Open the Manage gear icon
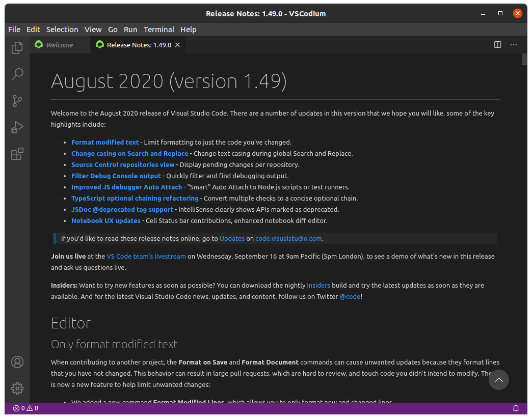Screen dimensions: 532x419 coord(17,388)
